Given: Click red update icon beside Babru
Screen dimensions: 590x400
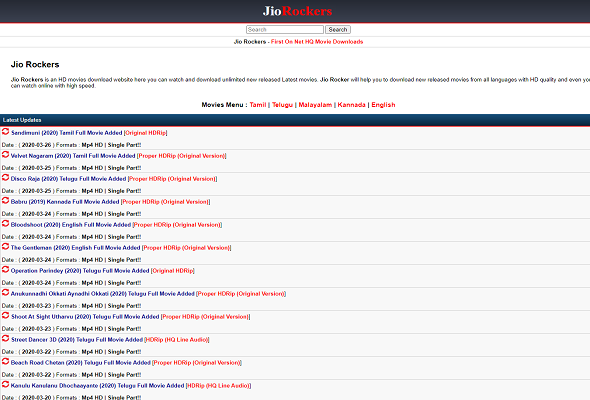Looking at the screenshot, I should pyautogui.click(x=5, y=201).
